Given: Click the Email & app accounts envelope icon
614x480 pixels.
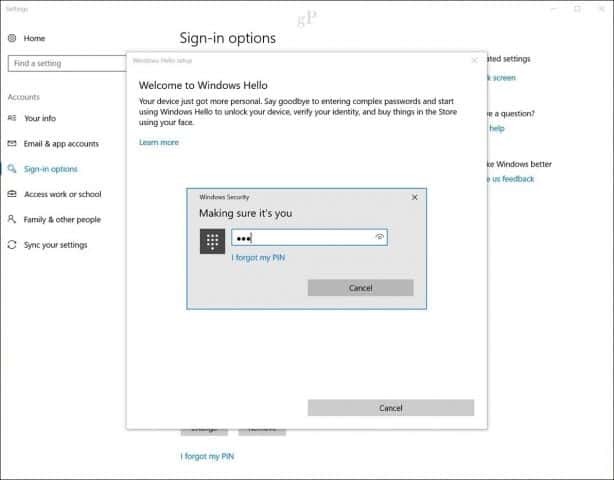Looking at the screenshot, I should pyautogui.click(x=12, y=143).
